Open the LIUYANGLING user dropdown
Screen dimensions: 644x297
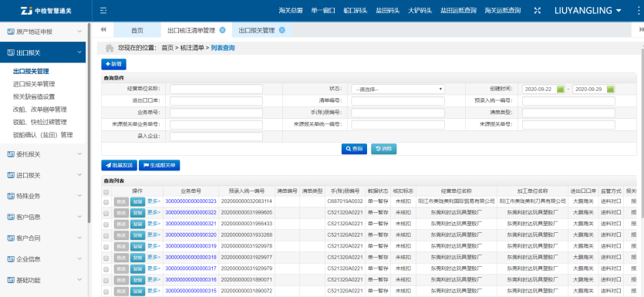pos(588,11)
